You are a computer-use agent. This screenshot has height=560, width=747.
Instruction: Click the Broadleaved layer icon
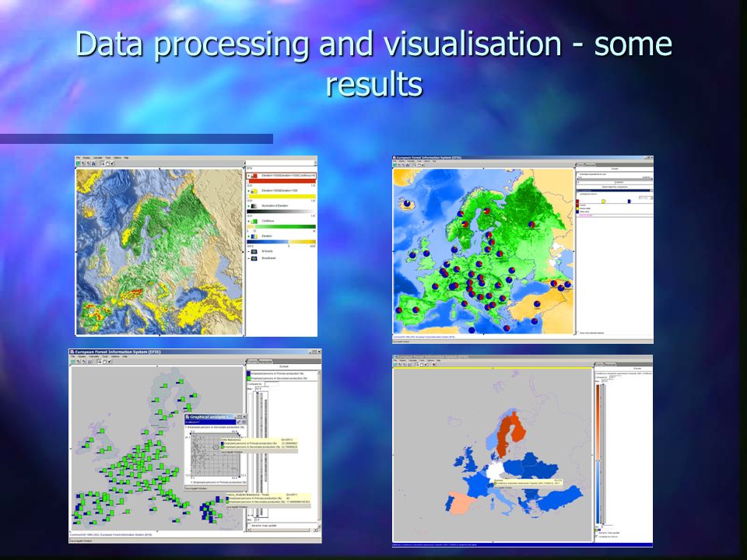pos(254,258)
